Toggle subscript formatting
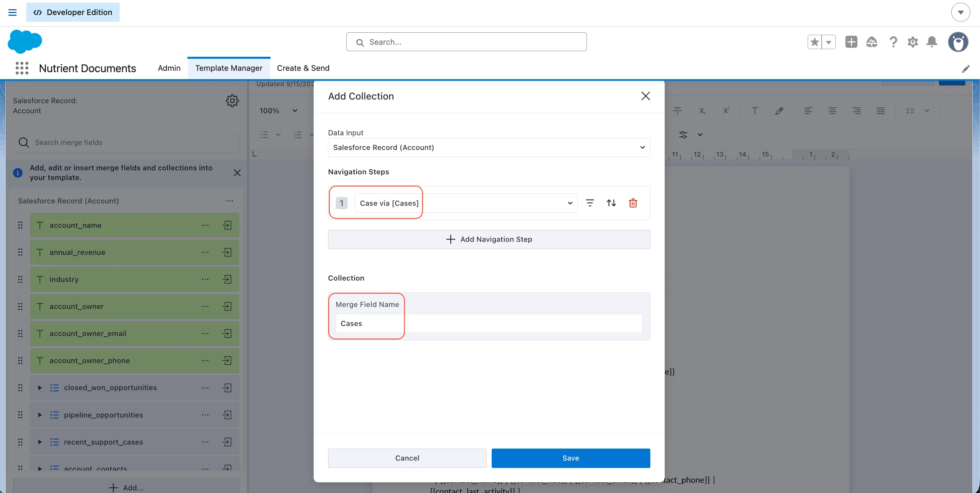980x493 pixels. (x=702, y=111)
